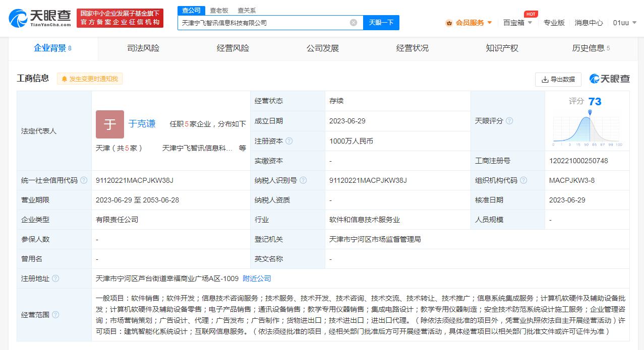Open the 01uu account dropdown
This screenshot has width=644, height=350.
pyautogui.click(x=625, y=23)
